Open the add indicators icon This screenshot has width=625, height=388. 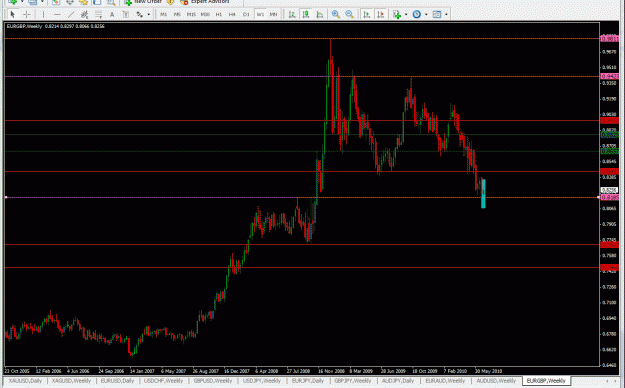[397, 14]
